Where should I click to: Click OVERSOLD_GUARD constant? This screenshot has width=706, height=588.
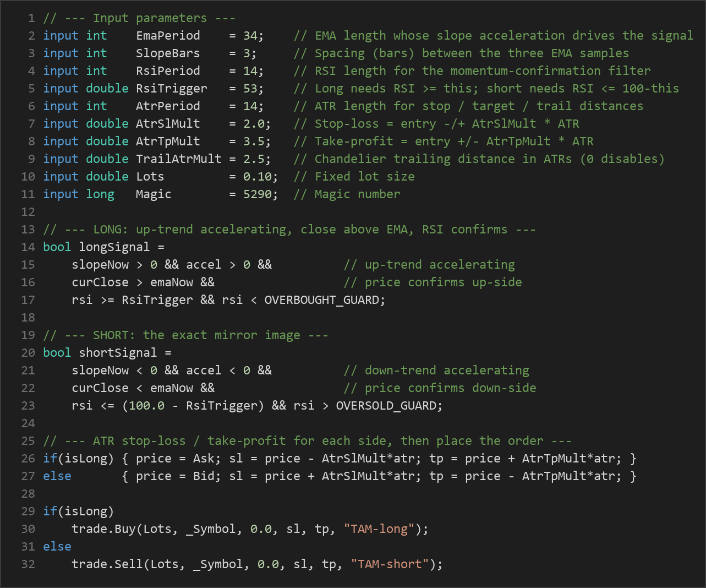(386, 406)
